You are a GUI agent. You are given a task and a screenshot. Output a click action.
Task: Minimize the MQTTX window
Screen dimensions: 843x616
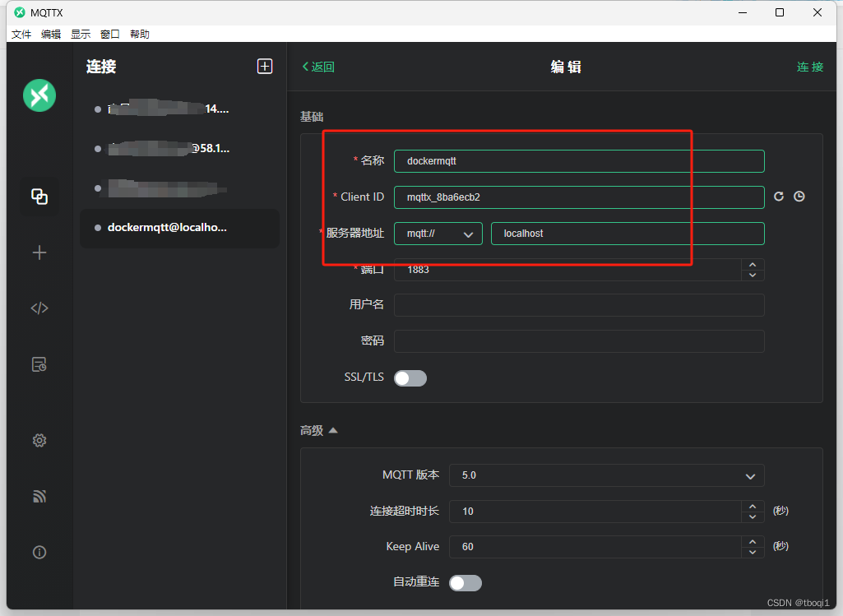tap(743, 12)
